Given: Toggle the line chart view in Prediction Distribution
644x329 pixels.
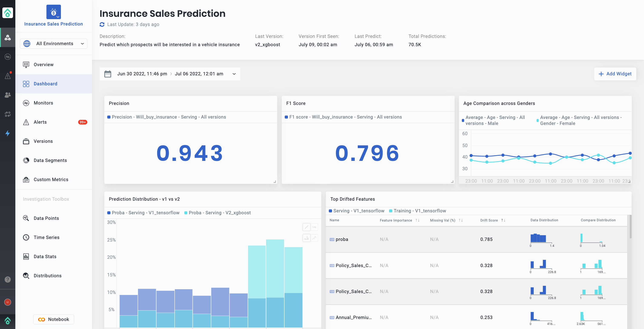Looking at the screenshot, I should 314,237.
